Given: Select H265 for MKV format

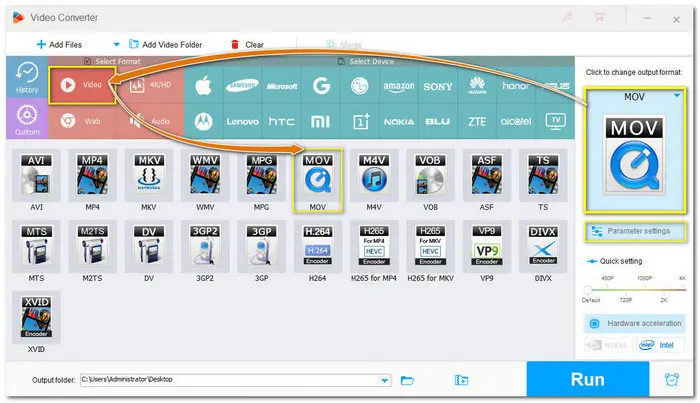Looking at the screenshot, I should click(430, 246).
